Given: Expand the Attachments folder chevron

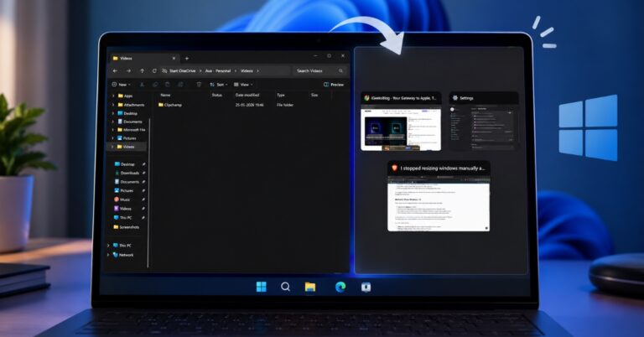Looking at the screenshot, I should click(x=113, y=105).
